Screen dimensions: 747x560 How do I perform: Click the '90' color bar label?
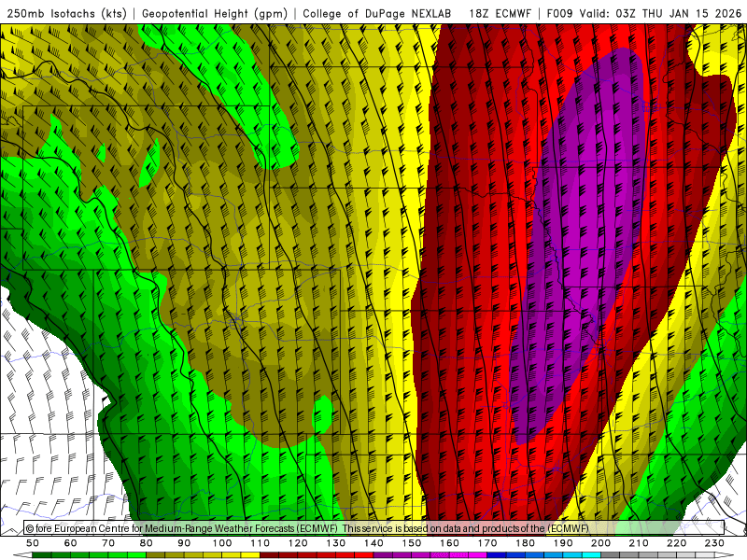tap(184, 543)
